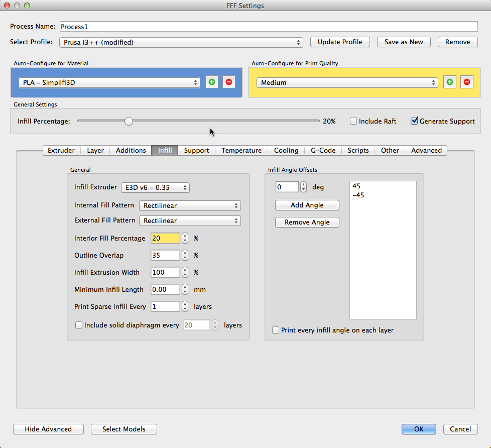The height and width of the screenshot is (448, 491).
Task: Select the -45 entry in the angle list
Action: point(383,195)
